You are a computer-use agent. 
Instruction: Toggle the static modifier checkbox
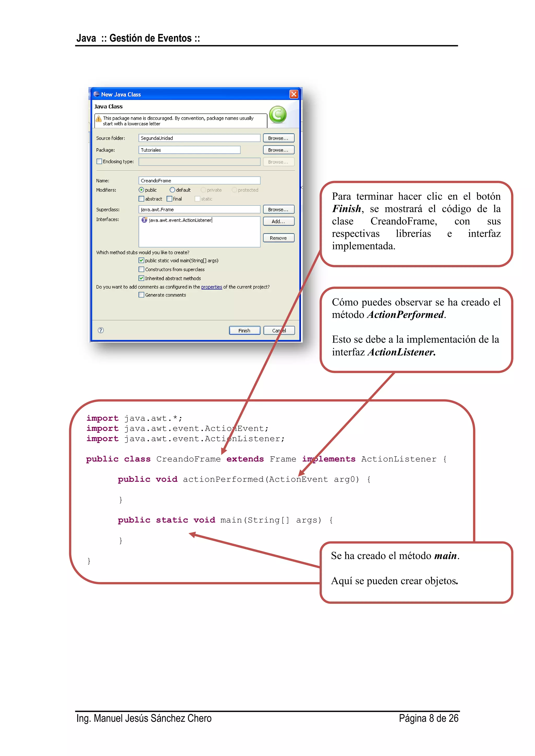197,199
